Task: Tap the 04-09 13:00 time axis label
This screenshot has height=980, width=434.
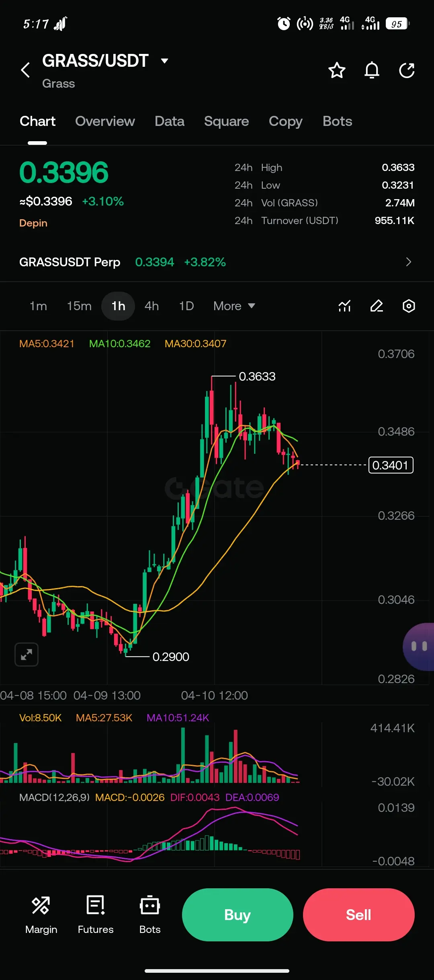Action: [107, 695]
